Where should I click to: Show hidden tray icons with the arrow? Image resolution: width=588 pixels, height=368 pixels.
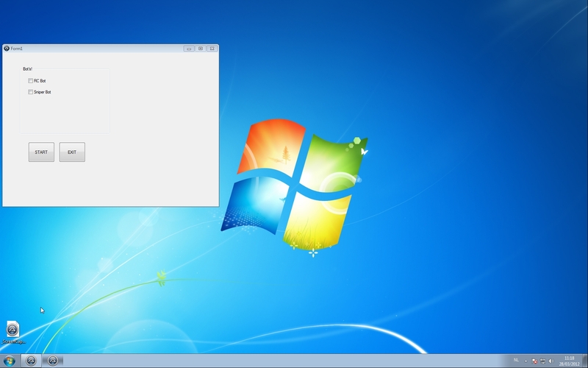[526, 361]
